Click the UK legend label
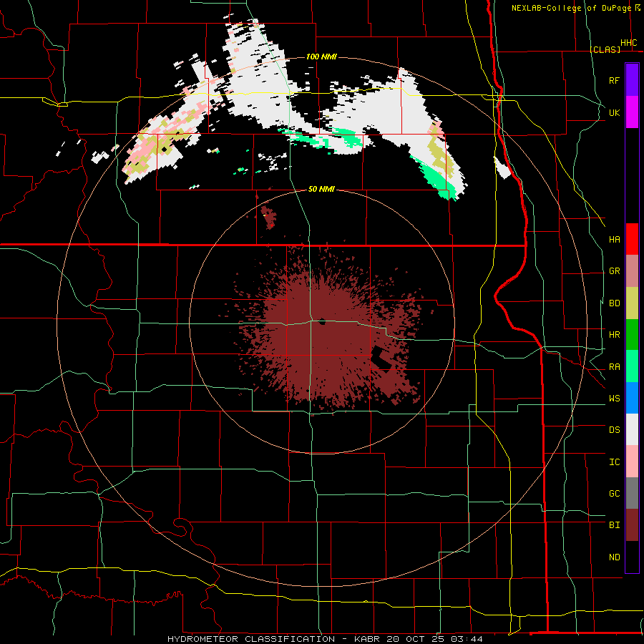The image size is (644, 644). (x=614, y=112)
